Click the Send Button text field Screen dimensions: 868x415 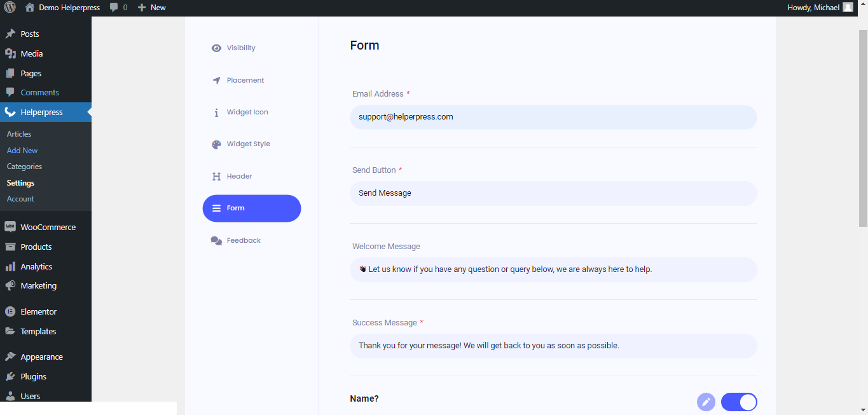(x=553, y=193)
